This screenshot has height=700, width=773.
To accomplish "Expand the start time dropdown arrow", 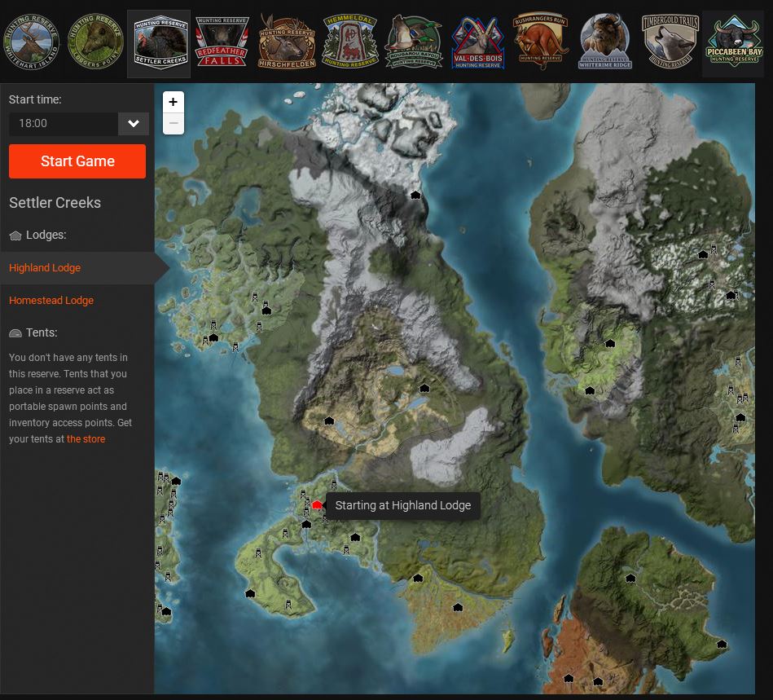I will (x=134, y=124).
